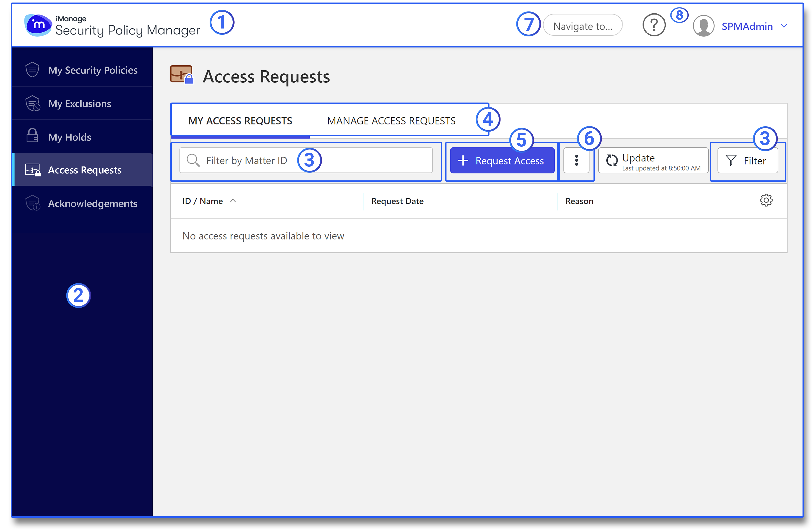Open the three-dot more options menu
The height and width of the screenshot is (531, 812).
pyautogui.click(x=576, y=160)
